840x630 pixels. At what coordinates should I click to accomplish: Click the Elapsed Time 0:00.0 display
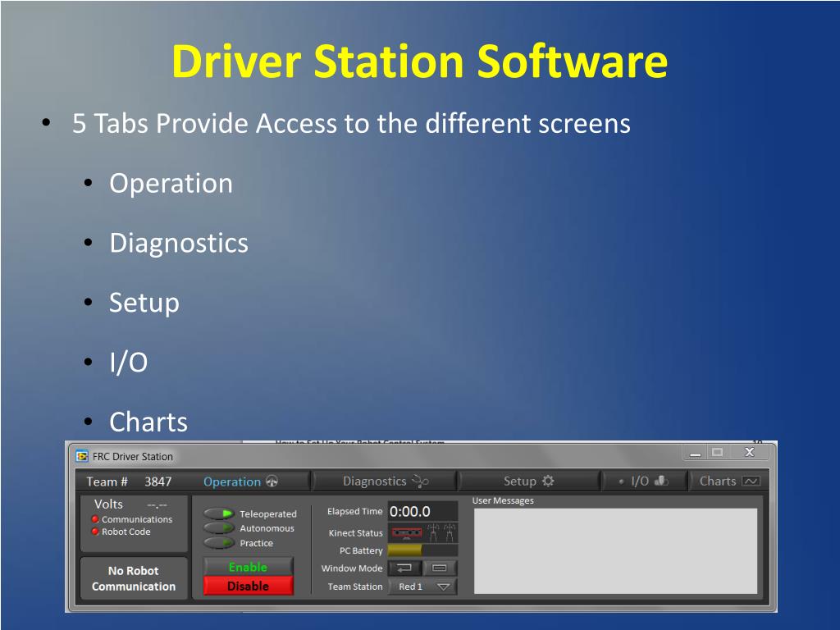[422, 512]
